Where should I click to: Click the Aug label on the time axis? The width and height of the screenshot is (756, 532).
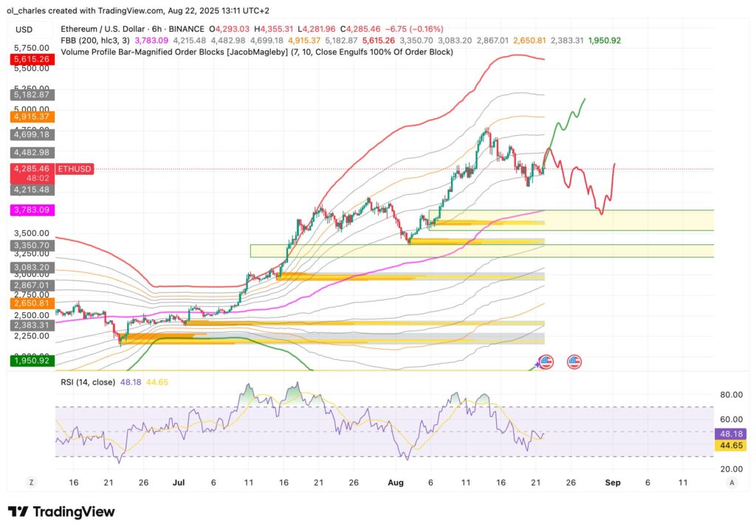tap(396, 483)
